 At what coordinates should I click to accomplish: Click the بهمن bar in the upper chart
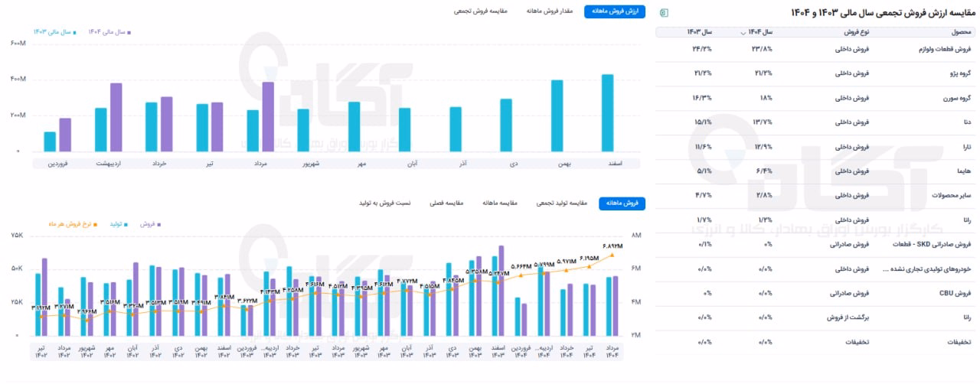(x=557, y=116)
